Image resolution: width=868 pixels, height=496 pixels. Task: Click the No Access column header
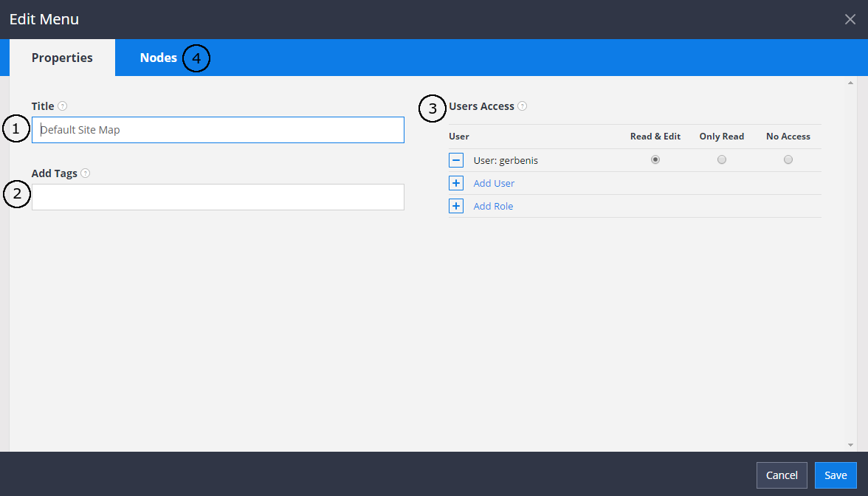pyautogui.click(x=788, y=136)
